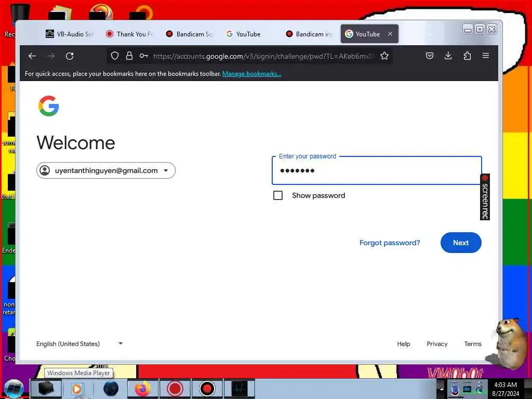Click the blue globe taskbar icon
Image resolution: width=532 pixels, height=399 pixels.
[x=111, y=389]
